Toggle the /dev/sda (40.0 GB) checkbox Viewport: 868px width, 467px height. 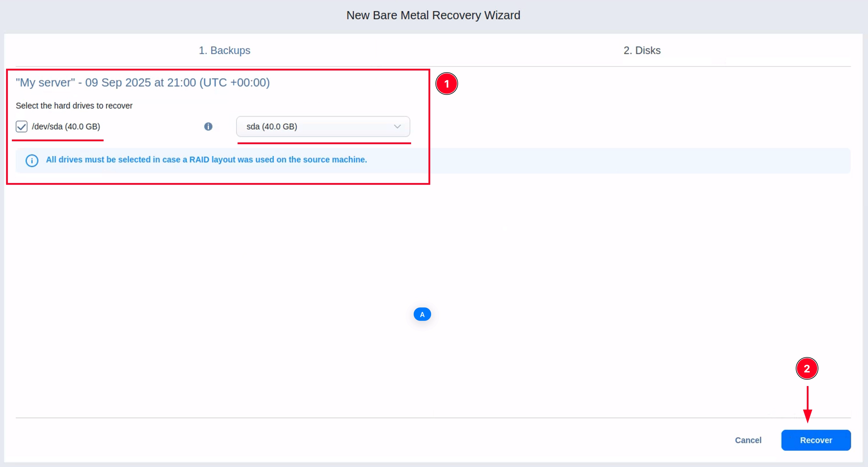21,126
